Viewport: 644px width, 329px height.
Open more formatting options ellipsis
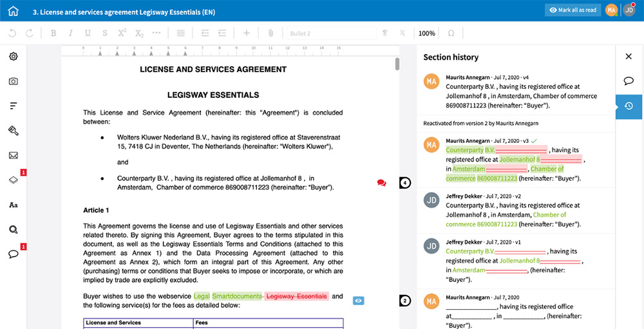(156, 33)
